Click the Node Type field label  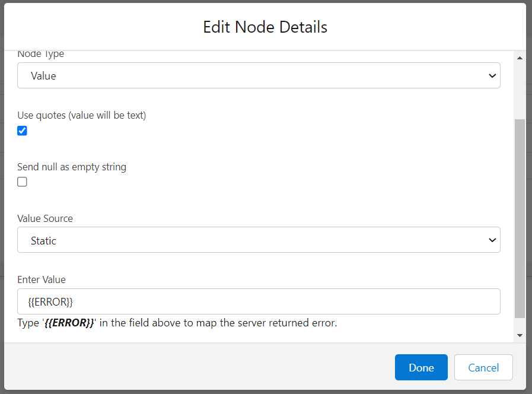pos(40,53)
